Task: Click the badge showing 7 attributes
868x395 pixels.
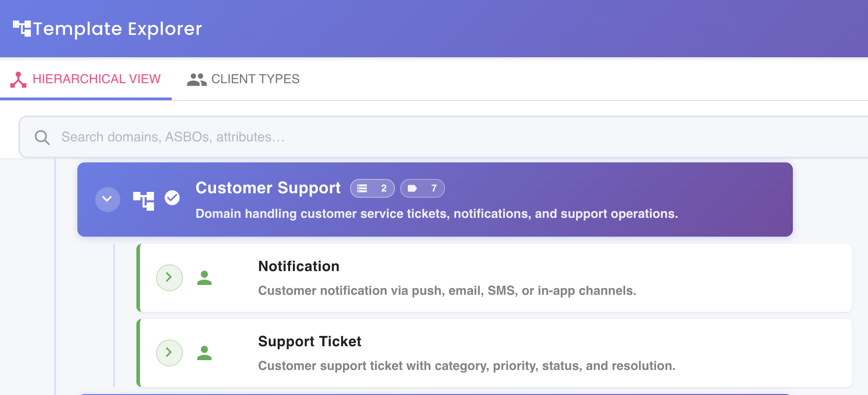Action: pos(423,188)
